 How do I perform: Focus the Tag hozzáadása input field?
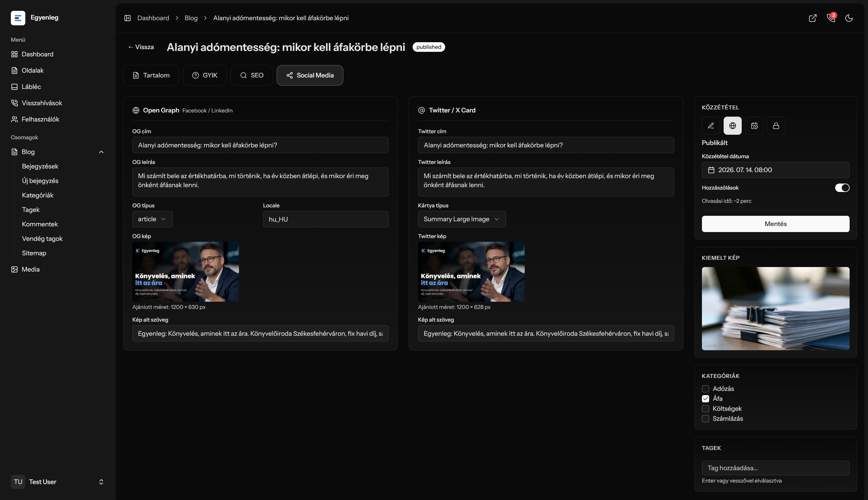(775, 468)
